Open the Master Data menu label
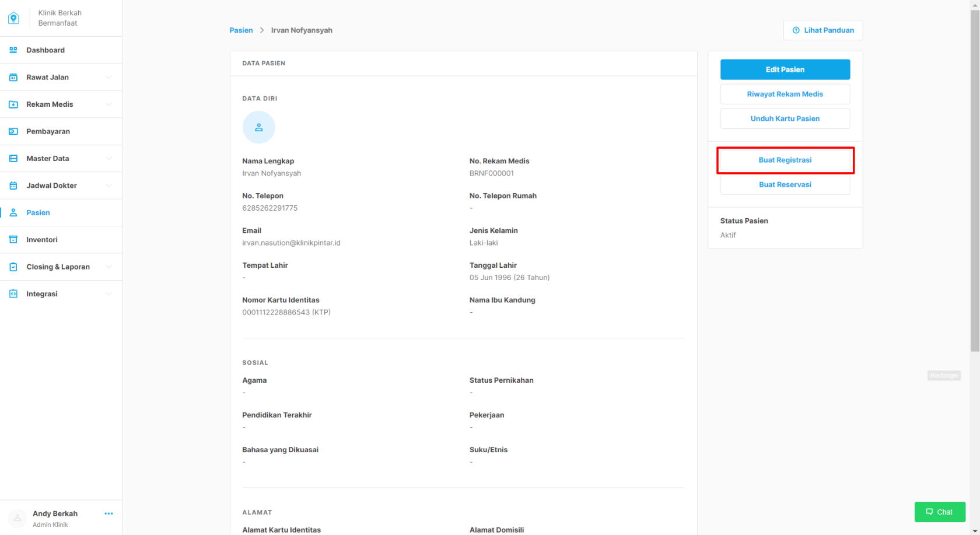980x535 pixels. (47, 159)
